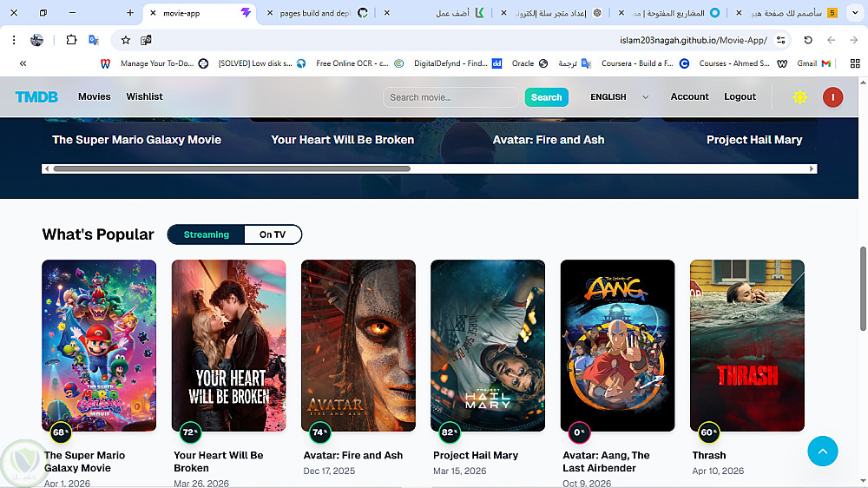
Task: Click the Search button
Action: pyautogui.click(x=546, y=97)
